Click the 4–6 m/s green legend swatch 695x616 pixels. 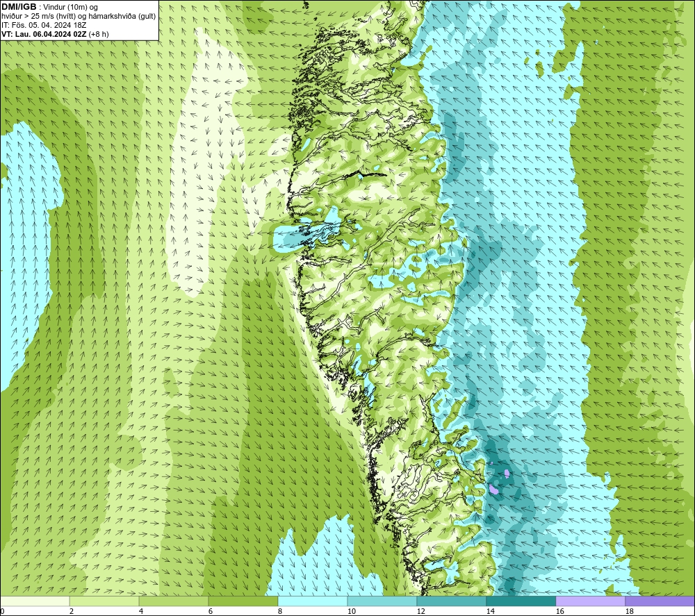[x=174, y=601]
